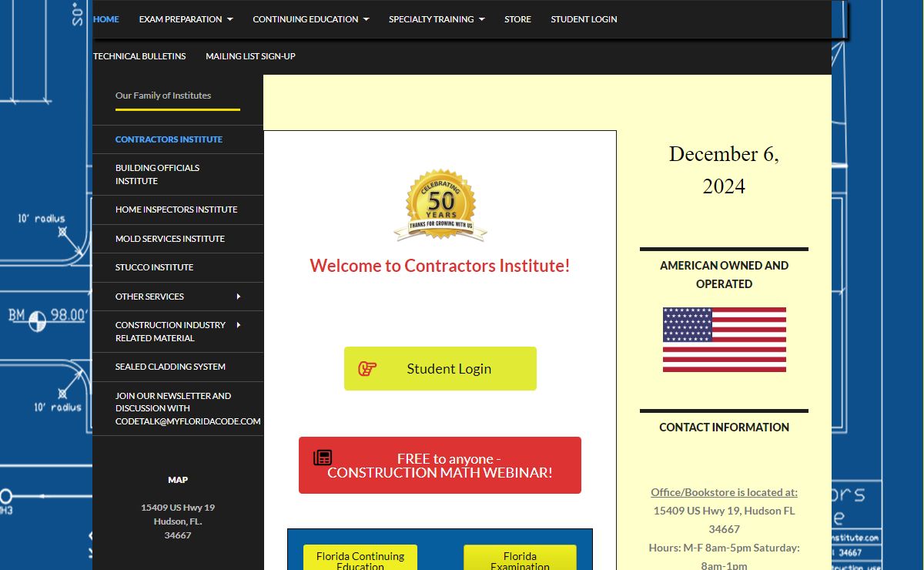Click the red Construction Math Webinar button

coord(440,465)
